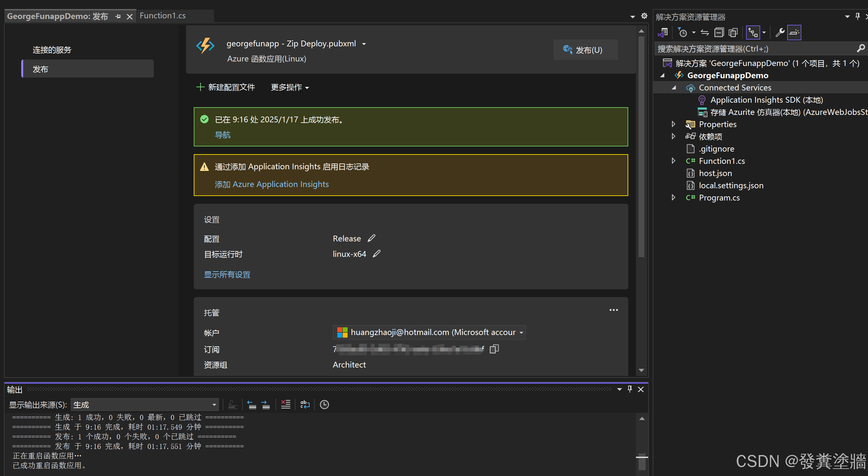868x476 pixels.
Task: Switch to Function1.cs tab
Action: [163, 16]
